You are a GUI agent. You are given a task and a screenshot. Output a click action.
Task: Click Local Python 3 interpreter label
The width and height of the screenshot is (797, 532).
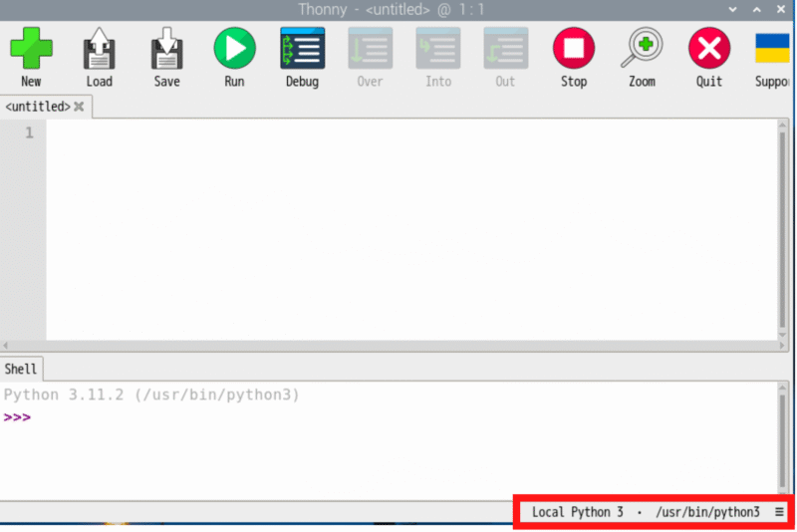pos(578,512)
